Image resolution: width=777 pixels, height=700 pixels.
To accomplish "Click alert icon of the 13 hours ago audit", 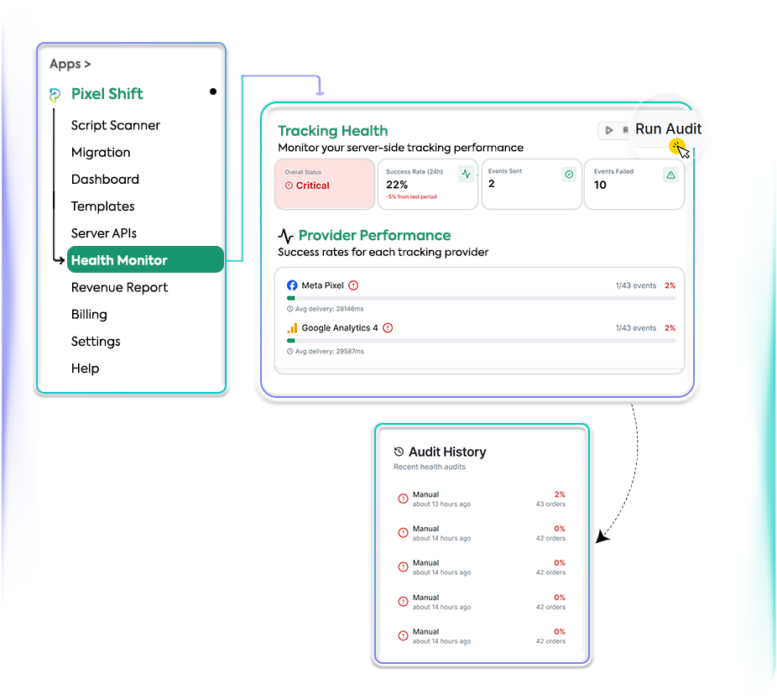I will click(x=403, y=499).
